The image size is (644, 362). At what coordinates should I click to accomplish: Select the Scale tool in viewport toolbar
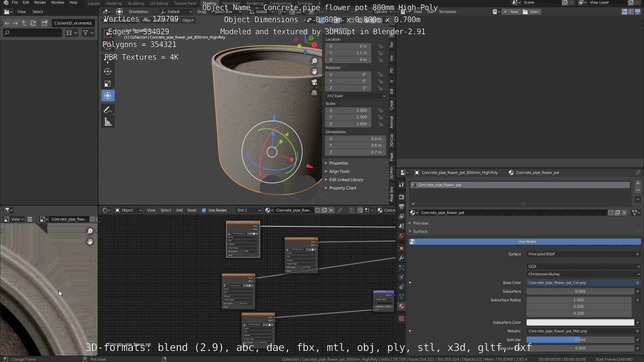pyautogui.click(x=108, y=83)
